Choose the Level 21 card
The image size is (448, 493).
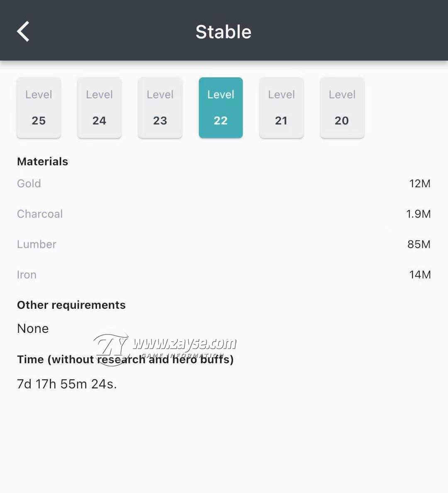pos(281,107)
